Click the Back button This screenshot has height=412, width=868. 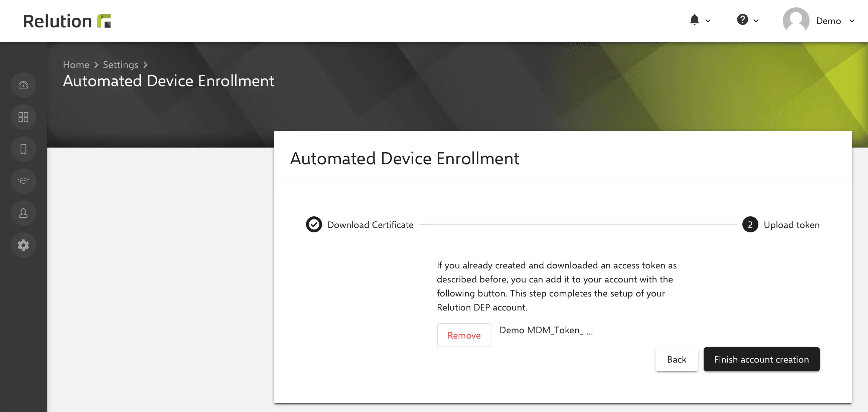pyautogui.click(x=676, y=359)
